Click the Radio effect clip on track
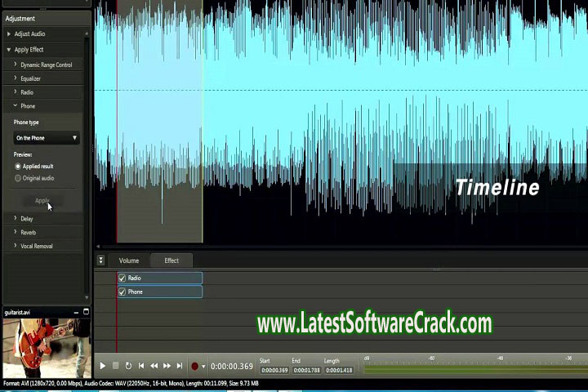588x392 pixels. 160,278
